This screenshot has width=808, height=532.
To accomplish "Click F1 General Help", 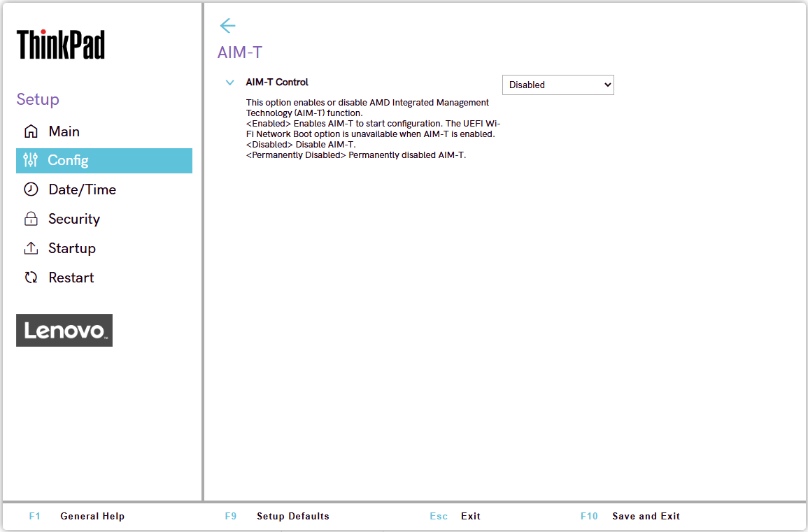I will (77, 516).
